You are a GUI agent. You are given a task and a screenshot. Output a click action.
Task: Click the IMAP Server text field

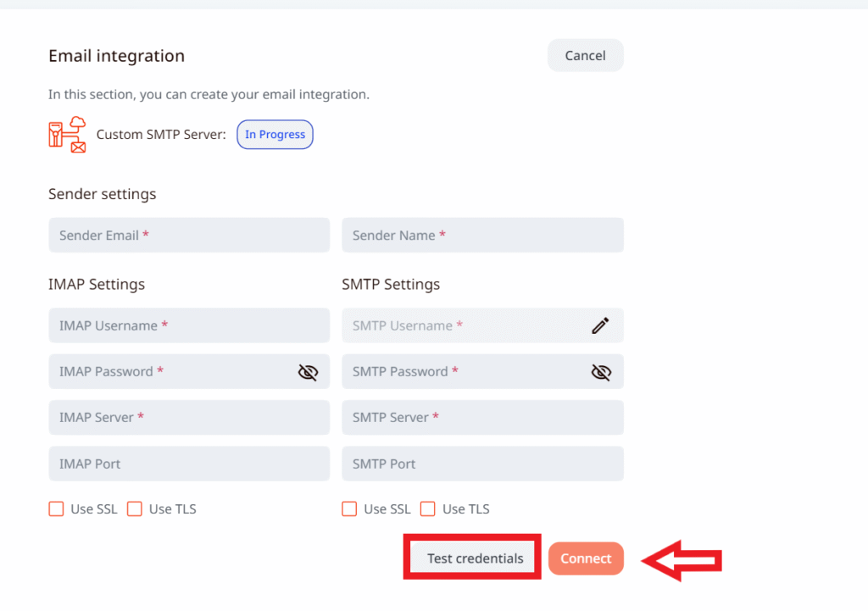[188, 418]
